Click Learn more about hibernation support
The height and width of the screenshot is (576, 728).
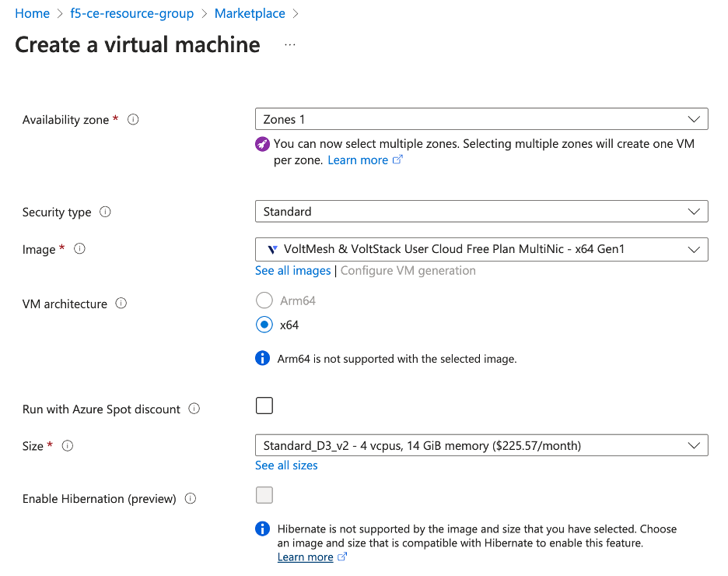pyautogui.click(x=306, y=557)
